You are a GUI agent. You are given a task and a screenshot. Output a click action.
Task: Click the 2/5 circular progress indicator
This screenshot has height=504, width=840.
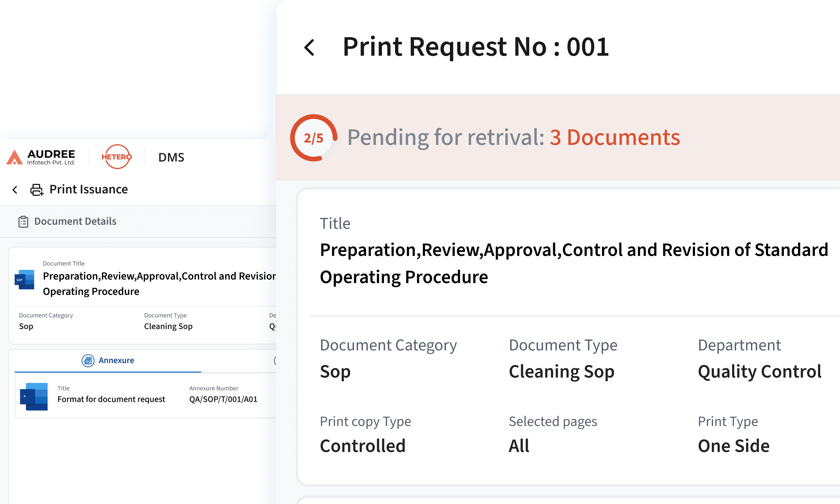313,138
